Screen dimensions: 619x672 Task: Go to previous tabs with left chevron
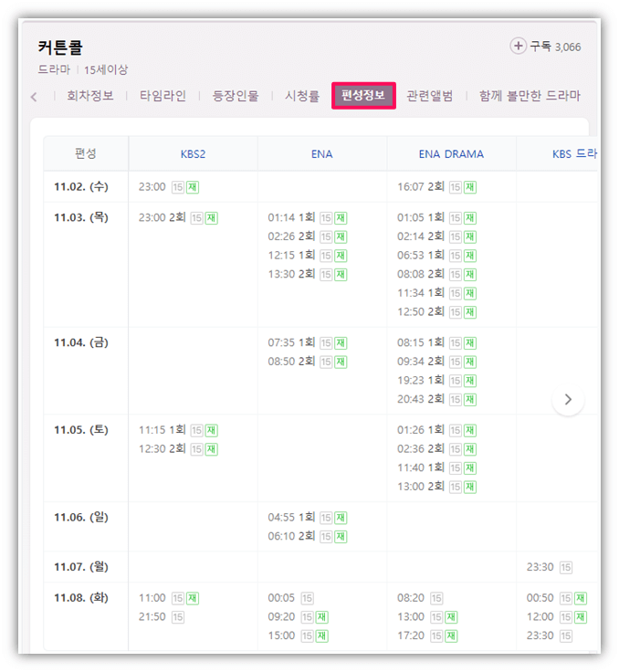click(x=35, y=97)
